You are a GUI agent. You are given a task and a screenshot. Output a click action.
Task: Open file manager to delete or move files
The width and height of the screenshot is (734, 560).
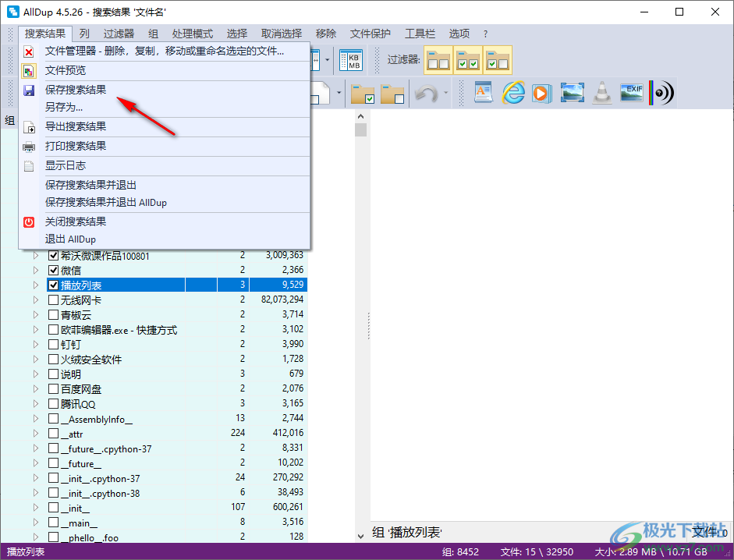[x=165, y=51]
